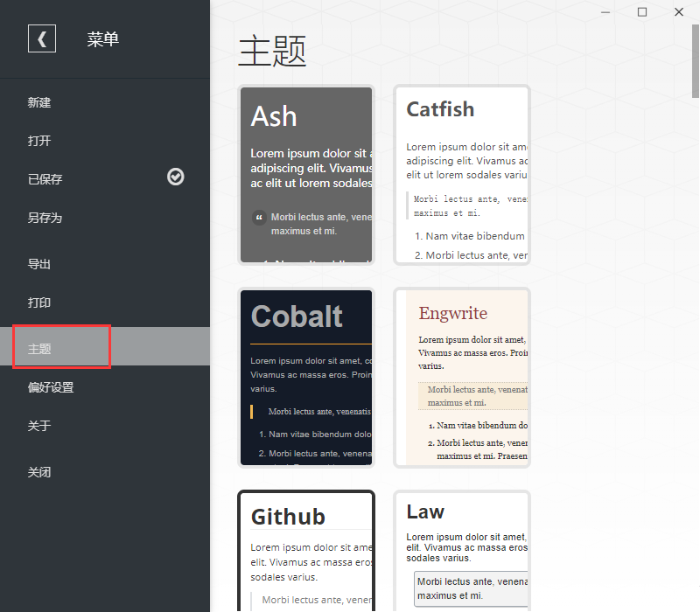Choose the Law theme preview
Screen dimensions: 700x612
pos(462,551)
